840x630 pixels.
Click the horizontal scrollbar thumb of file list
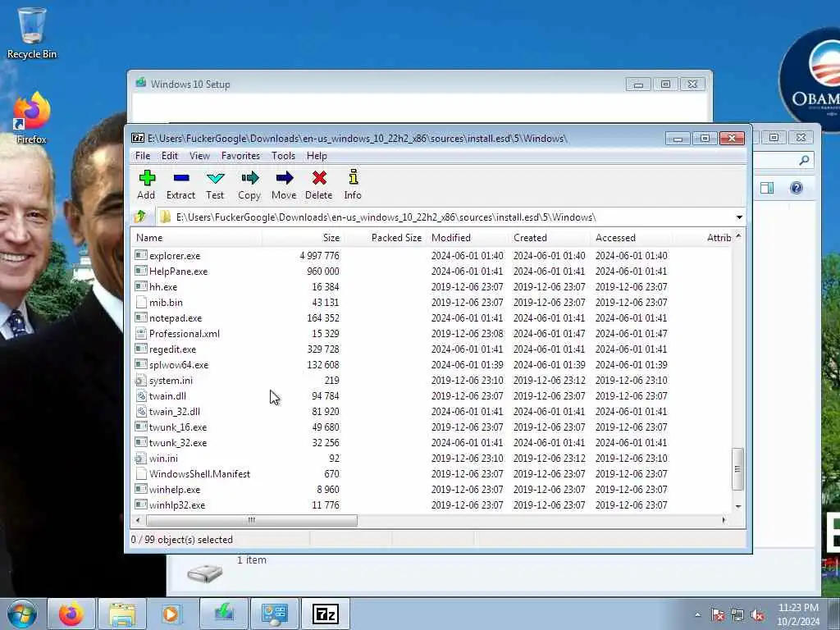251,520
